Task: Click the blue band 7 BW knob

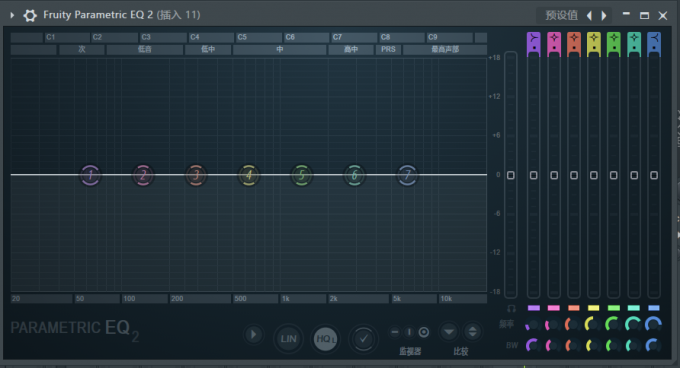Action: [653, 345]
